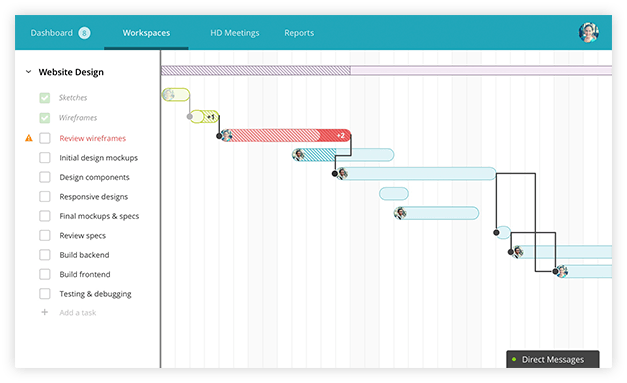Check the Design components checkbox
Viewport: 627px width, 383px height.
click(x=45, y=177)
